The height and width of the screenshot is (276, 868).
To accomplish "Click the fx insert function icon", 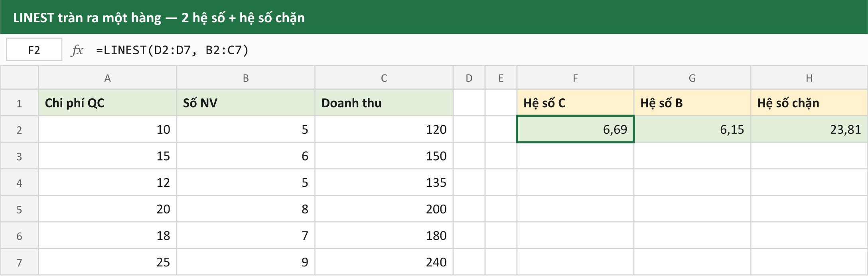I will 77,50.
